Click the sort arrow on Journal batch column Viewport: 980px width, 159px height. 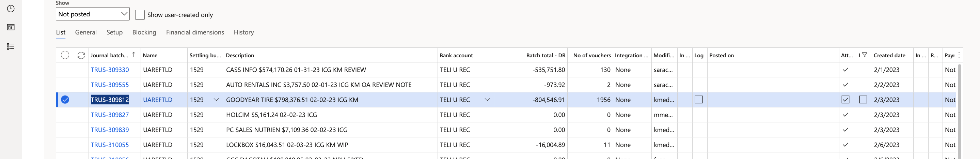tap(133, 55)
